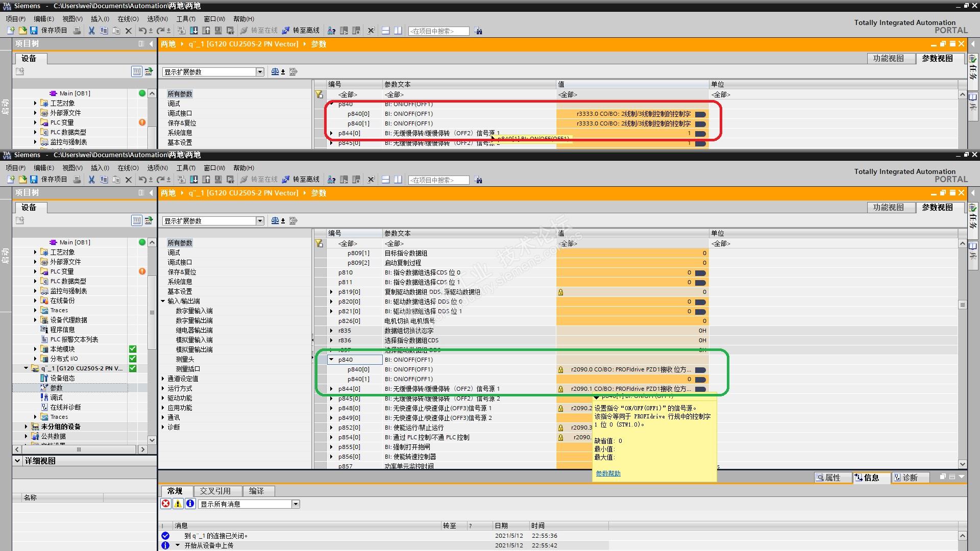Screen dimensions: 980x551
Task: Click the p840[0] binector connection swatch
Action: click(x=701, y=370)
